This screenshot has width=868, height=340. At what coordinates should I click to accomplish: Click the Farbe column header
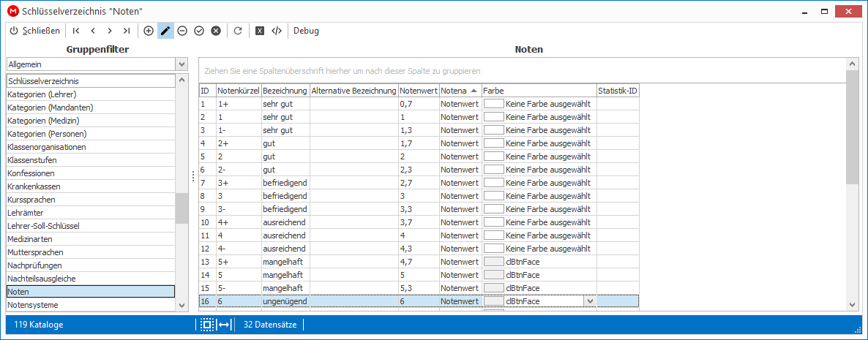539,90
